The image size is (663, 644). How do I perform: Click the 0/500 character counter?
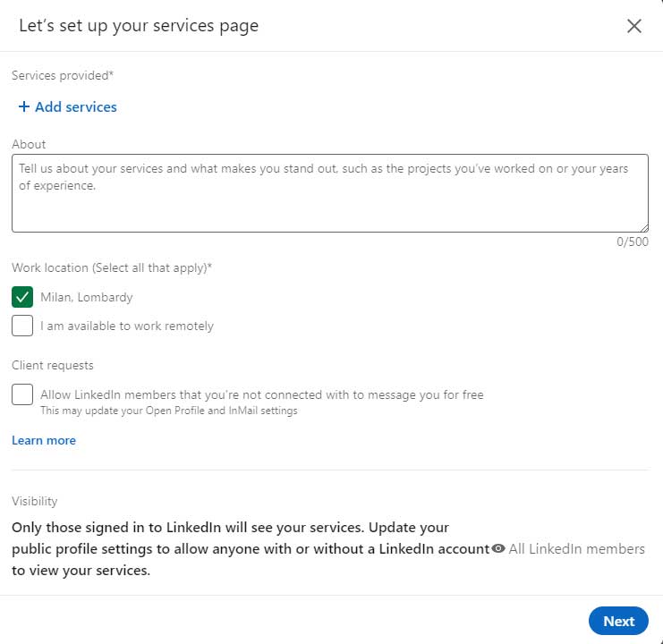(633, 242)
